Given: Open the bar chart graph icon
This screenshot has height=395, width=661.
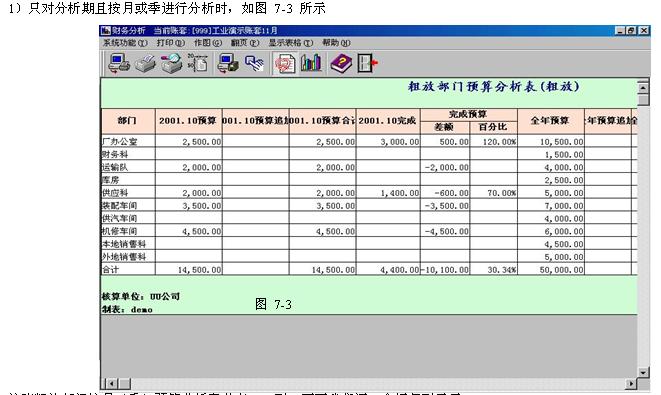Looking at the screenshot, I should pos(312,63).
